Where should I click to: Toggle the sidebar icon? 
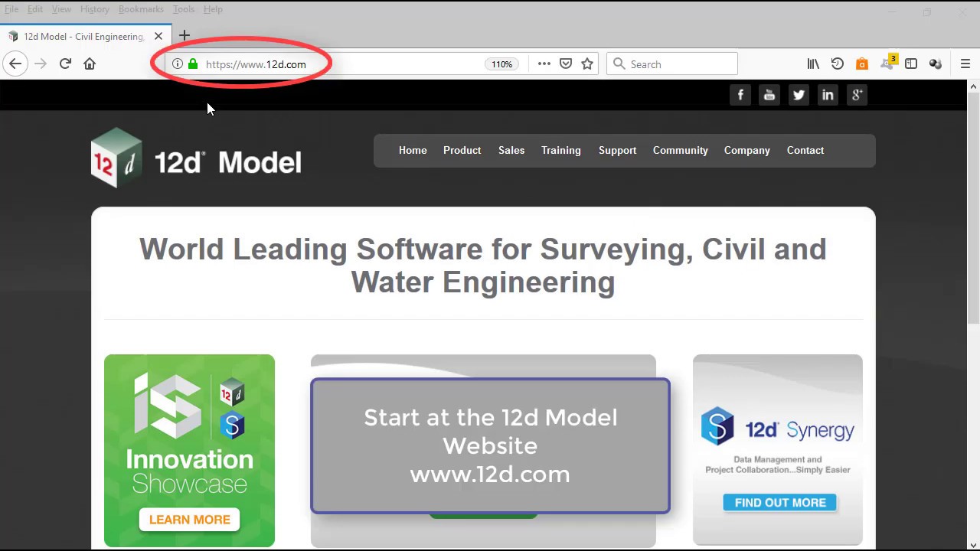pos(911,64)
